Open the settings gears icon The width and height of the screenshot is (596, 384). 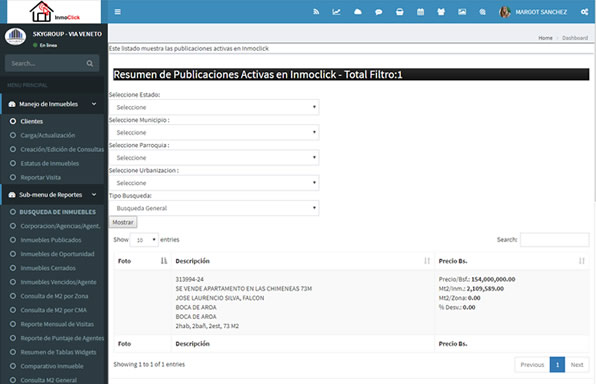pyautogui.click(x=584, y=12)
